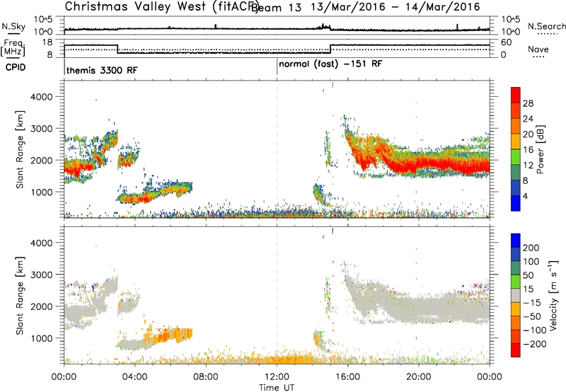566x392 pixels.
Task: Click the light green segment of Power colorbar
Action: point(516,157)
